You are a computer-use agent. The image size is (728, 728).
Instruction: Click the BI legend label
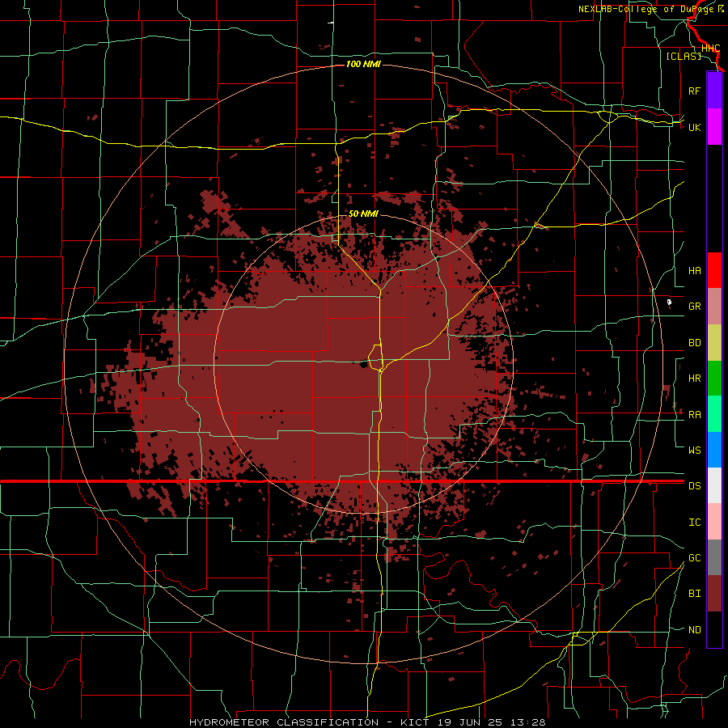point(694,594)
